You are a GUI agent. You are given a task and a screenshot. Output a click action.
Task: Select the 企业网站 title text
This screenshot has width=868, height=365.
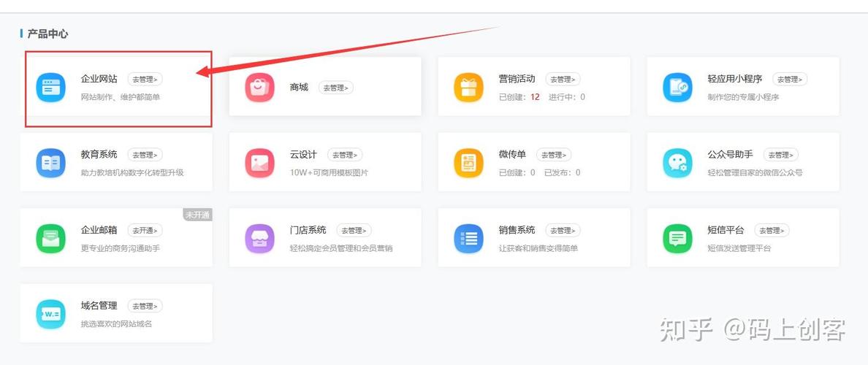tap(99, 79)
